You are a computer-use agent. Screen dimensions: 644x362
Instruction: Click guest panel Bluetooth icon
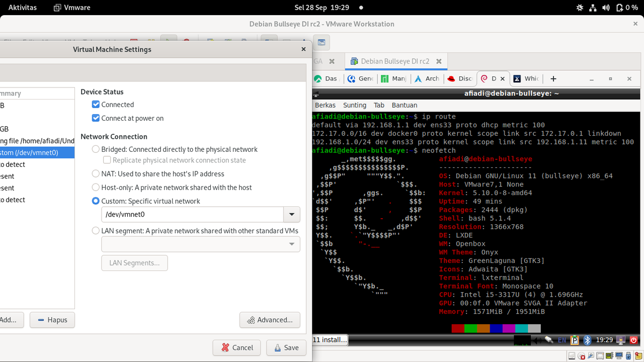pos(587,340)
